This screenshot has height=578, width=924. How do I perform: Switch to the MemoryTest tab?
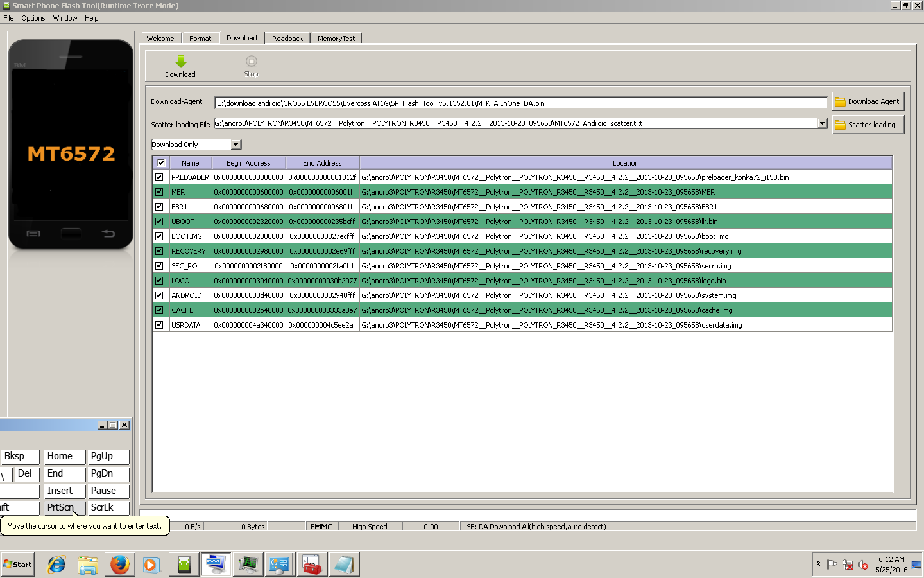click(336, 39)
